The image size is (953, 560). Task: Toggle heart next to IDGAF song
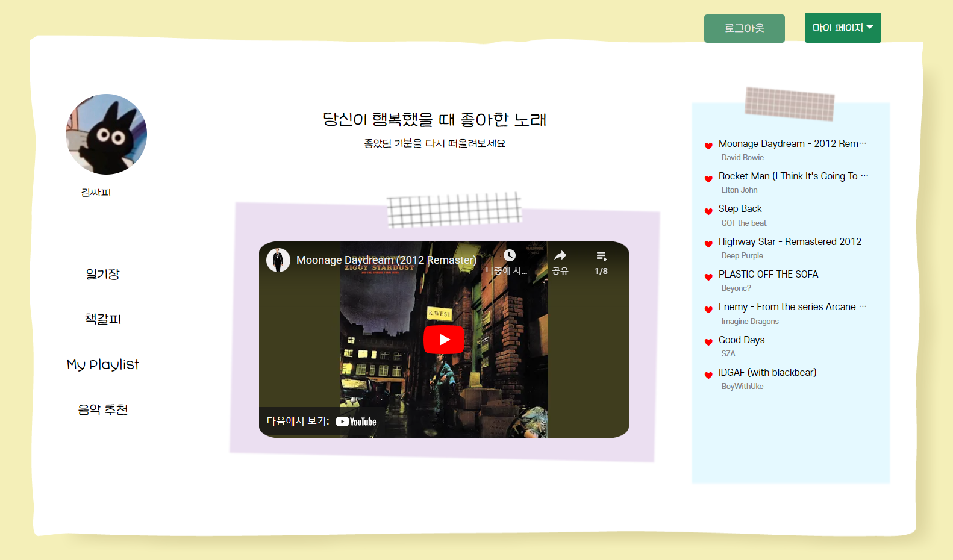point(708,375)
